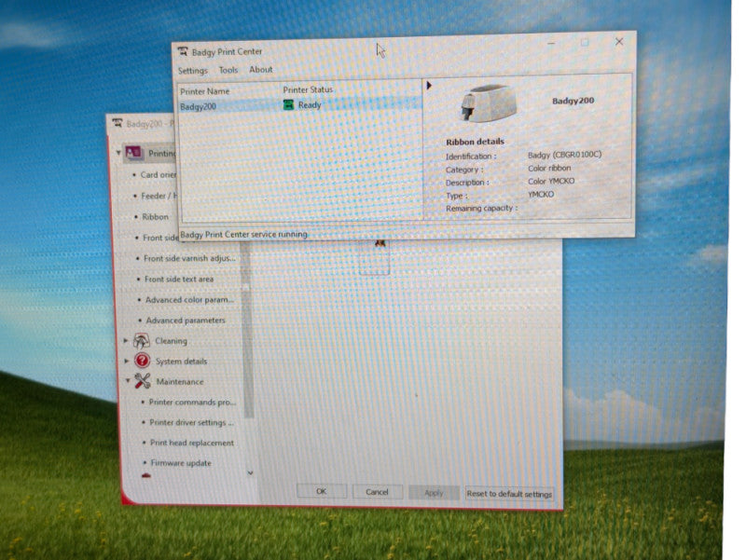The image size is (746, 560).
Task: Expand the Cleaning tree section
Action: point(126,341)
